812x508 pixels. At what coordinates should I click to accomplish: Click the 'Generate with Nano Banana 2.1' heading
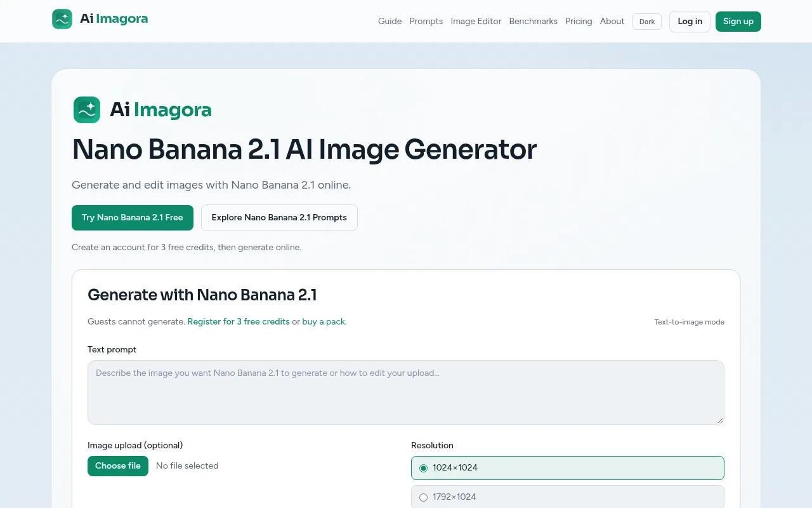point(202,295)
